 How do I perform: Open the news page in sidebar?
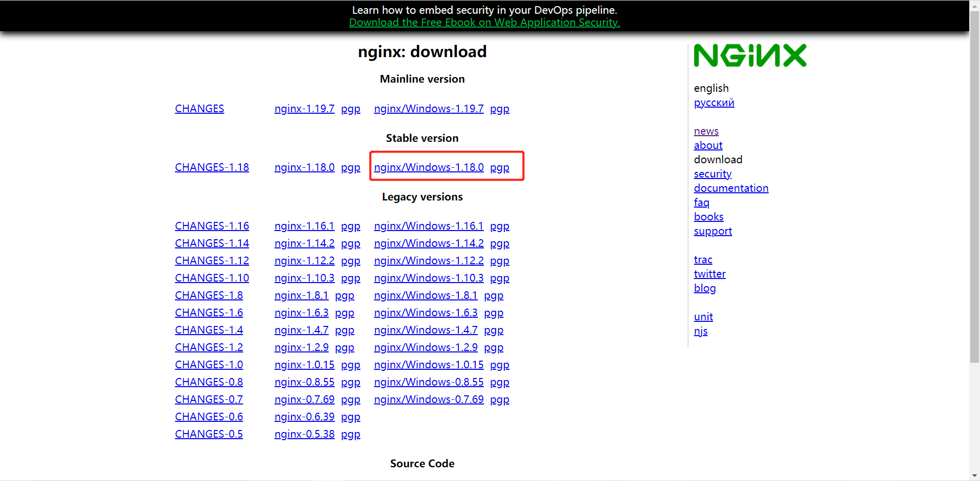click(x=706, y=131)
